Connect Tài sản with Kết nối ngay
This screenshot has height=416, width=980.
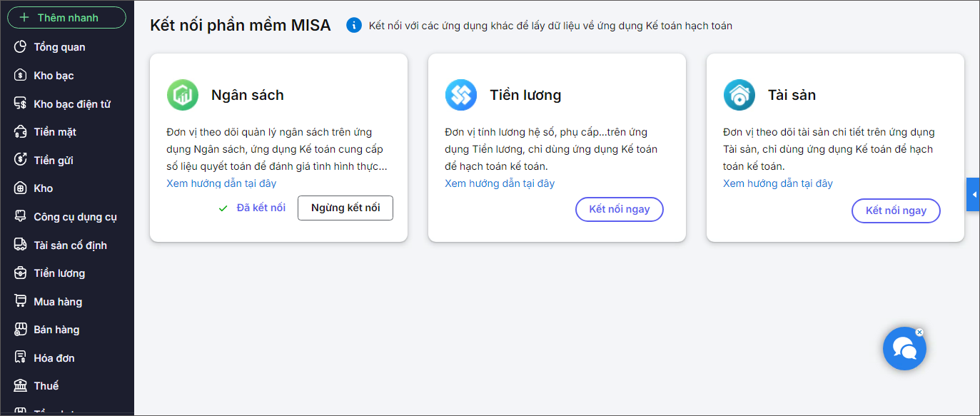(x=896, y=210)
